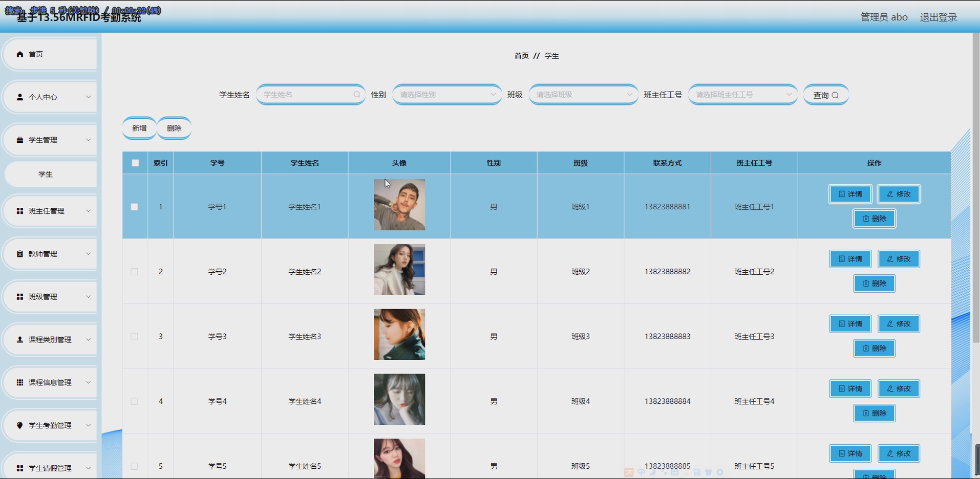
Task: Click 首页 in the breadcrumb
Action: (521, 56)
